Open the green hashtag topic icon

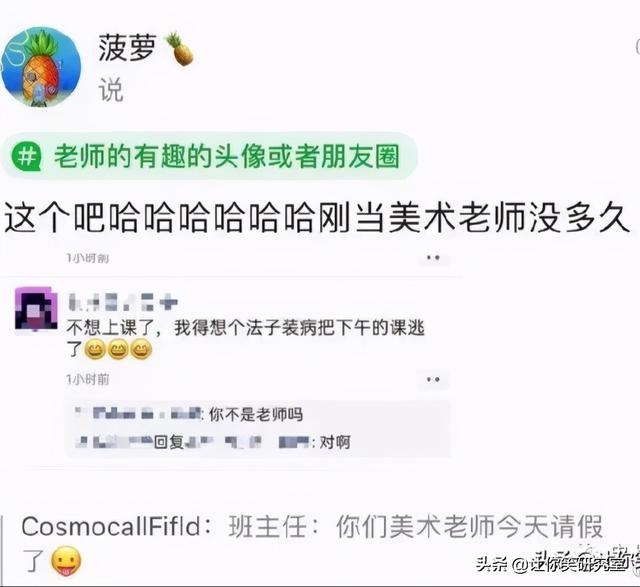coord(26,156)
